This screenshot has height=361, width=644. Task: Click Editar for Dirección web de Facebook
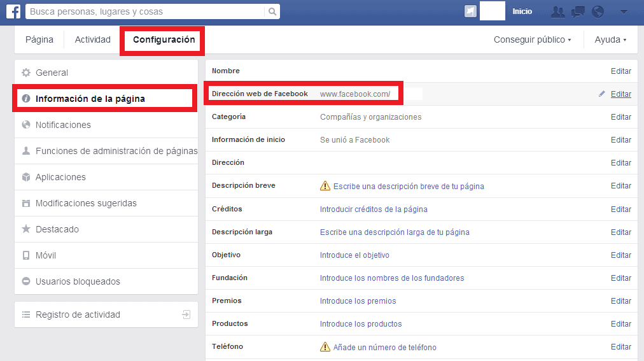(x=620, y=94)
